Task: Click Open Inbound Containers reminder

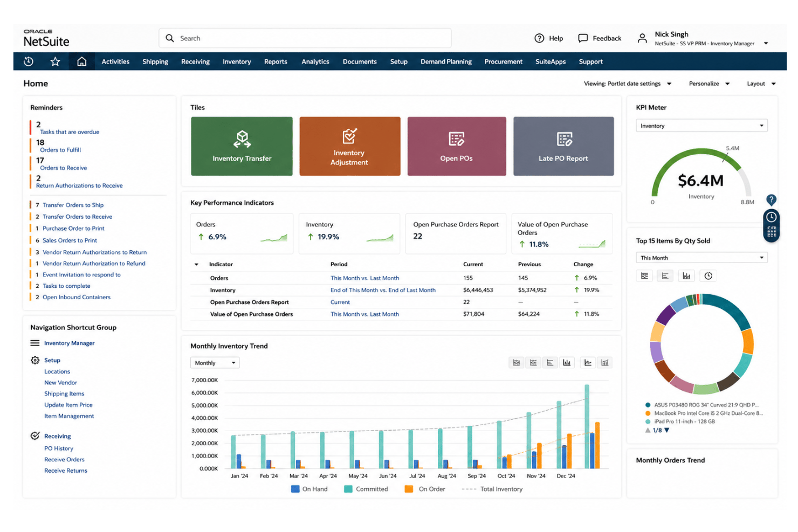Action: click(77, 297)
